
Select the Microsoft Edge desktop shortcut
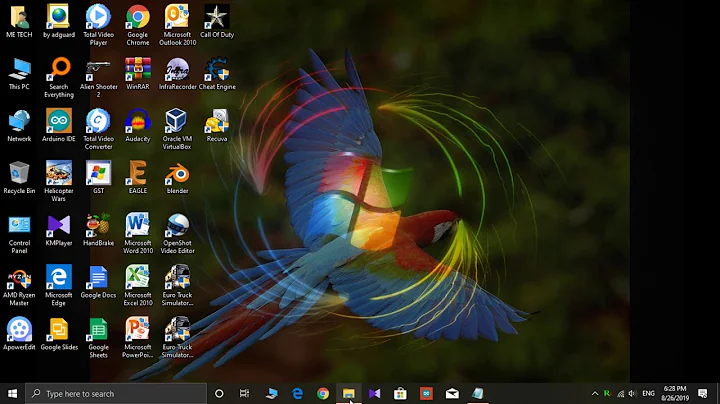(x=59, y=286)
